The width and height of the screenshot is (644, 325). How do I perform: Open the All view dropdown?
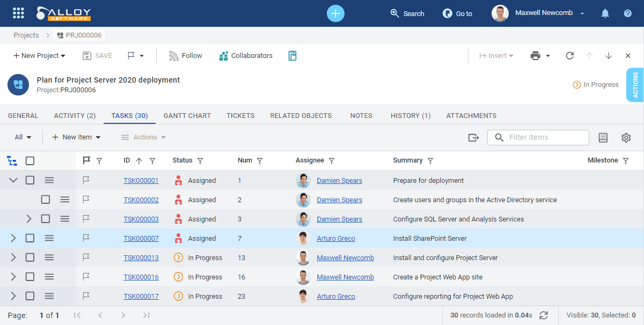(23, 137)
